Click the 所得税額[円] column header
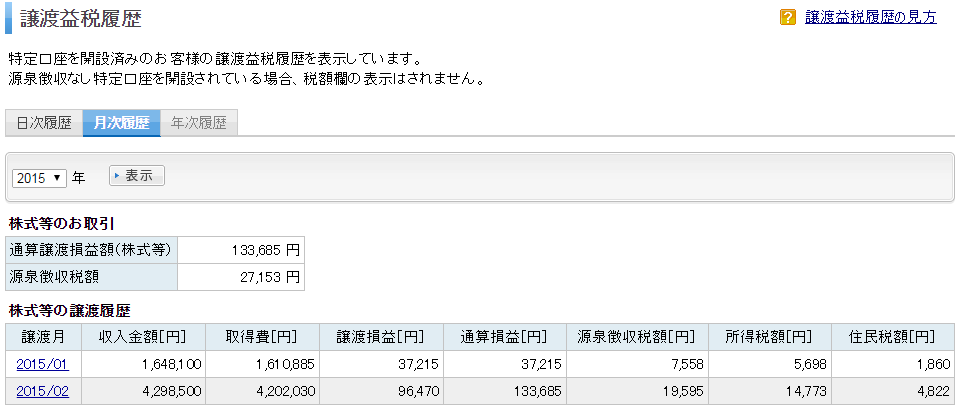Viewport: 957px width, 408px height. tap(770, 337)
